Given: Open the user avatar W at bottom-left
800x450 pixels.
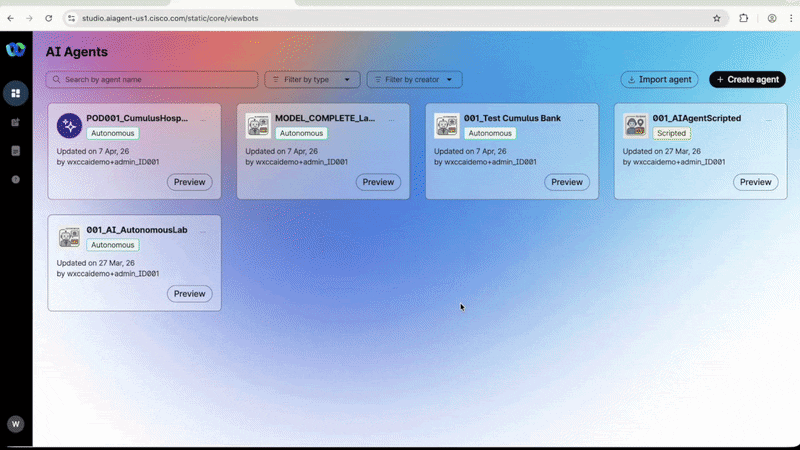Looking at the screenshot, I should click(x=16, y=424).
